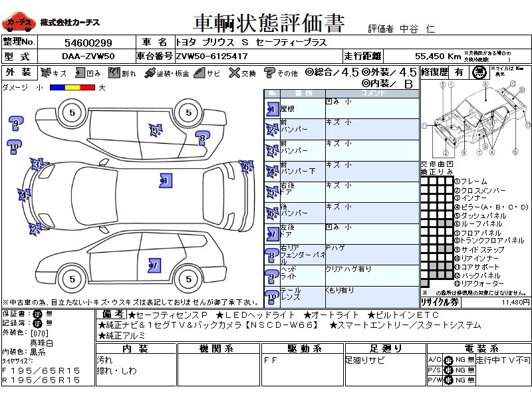
Task: Click the model code DAA-ZVW50
Action: coord(88,57)
